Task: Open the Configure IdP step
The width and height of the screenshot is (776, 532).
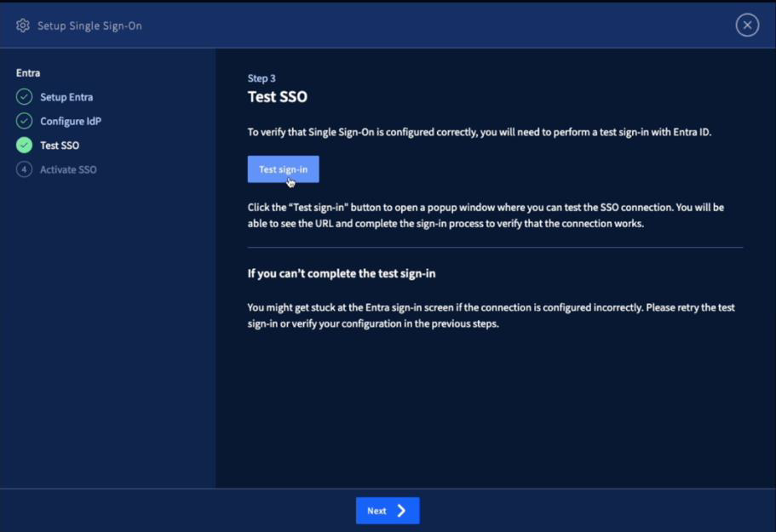Action: [x=71, y=121]
